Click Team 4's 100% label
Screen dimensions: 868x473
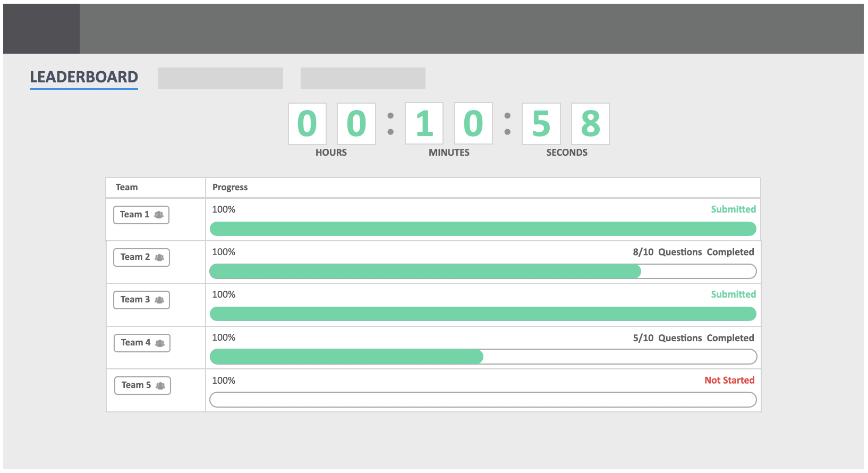click(x=224, y=337)
